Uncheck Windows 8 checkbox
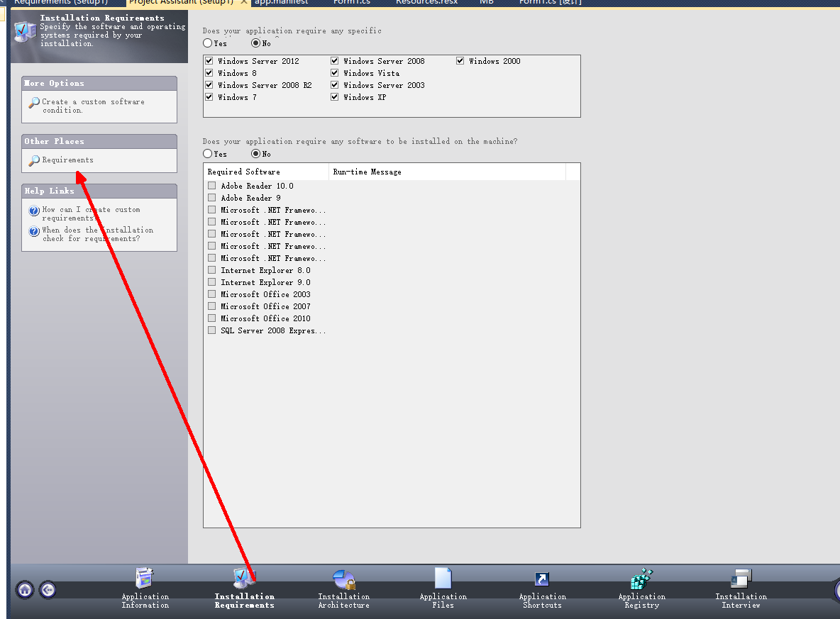840x619 pixels. pos(209,73)
